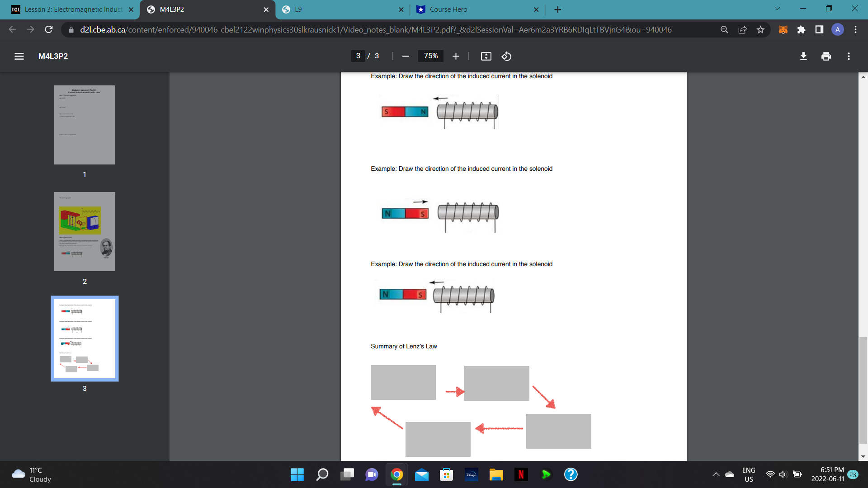Screen dimensions: 868x488
Task: Download the M4L3P2 PDF file
Action: coord(804,56)
